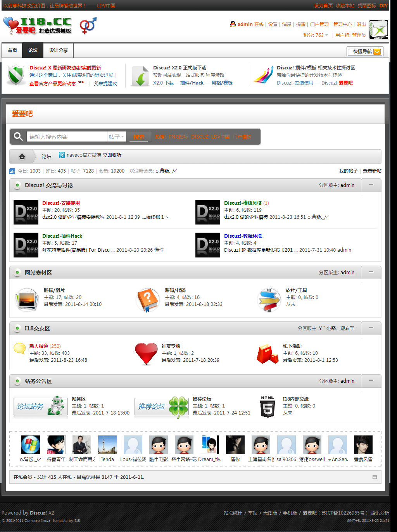
Task: Click the green shield news icon
Action: pyautogui.click(x=16, y=75)
